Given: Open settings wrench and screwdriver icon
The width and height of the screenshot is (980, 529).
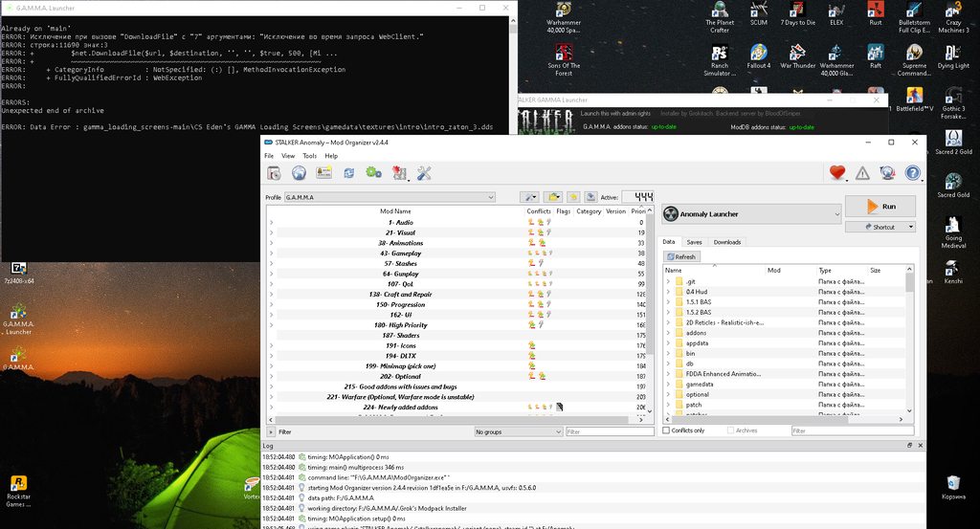Looking at the screenshot, I should (x=424, y=173).
